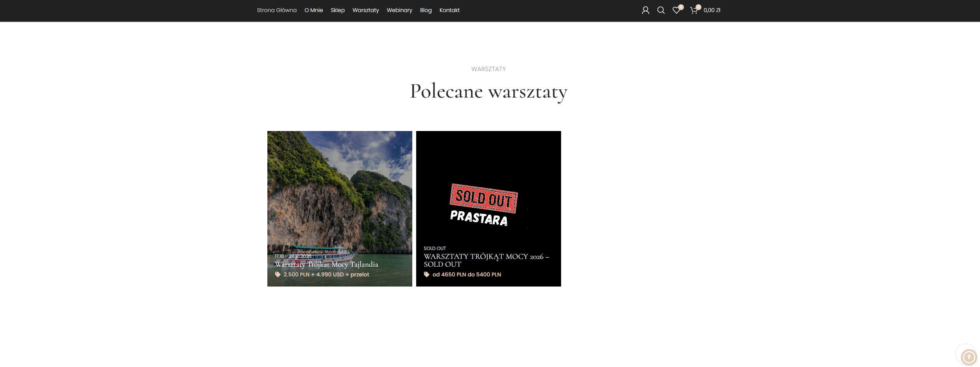Click tag icon beside 'od 4650 PLN'
The width and height of the screenshot is (980, 367).
pyautogui.click(x=427, y=274)
